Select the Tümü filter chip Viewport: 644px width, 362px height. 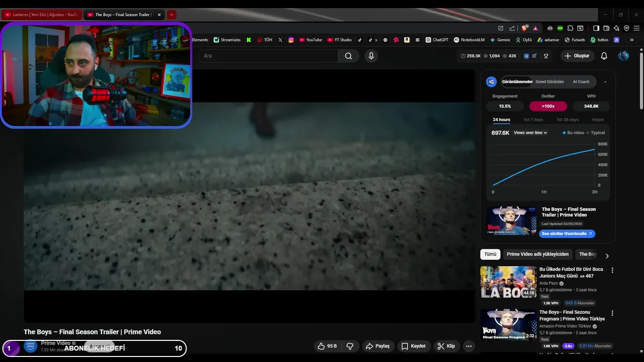point(490,254)
